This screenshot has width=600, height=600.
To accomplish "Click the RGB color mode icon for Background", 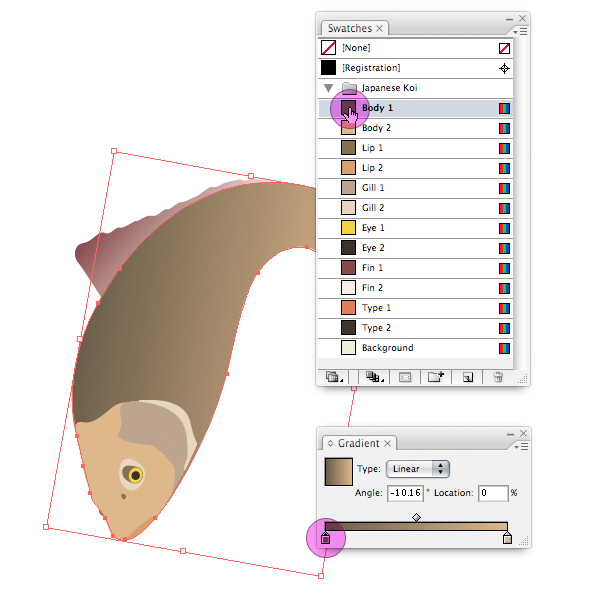I will tap(504, 348).
